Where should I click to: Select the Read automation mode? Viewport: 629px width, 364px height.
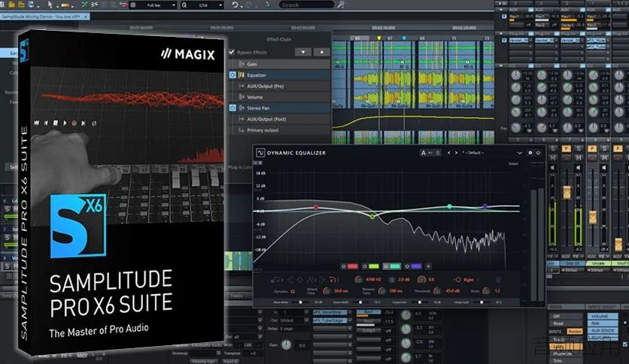(565, 323)
